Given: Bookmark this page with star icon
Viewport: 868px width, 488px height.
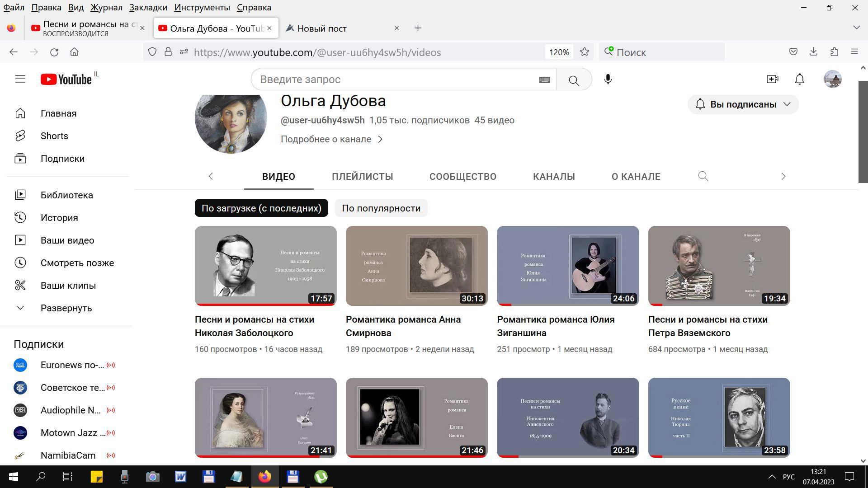Looking at the screenshot, I should [584, 52].
